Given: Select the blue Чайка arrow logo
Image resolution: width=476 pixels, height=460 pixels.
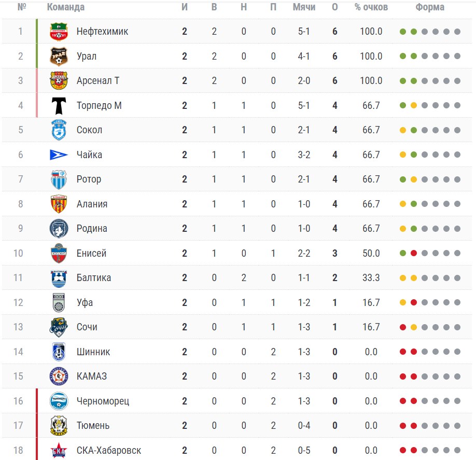Looking at the screenshot, I should (x=59, y=155).
